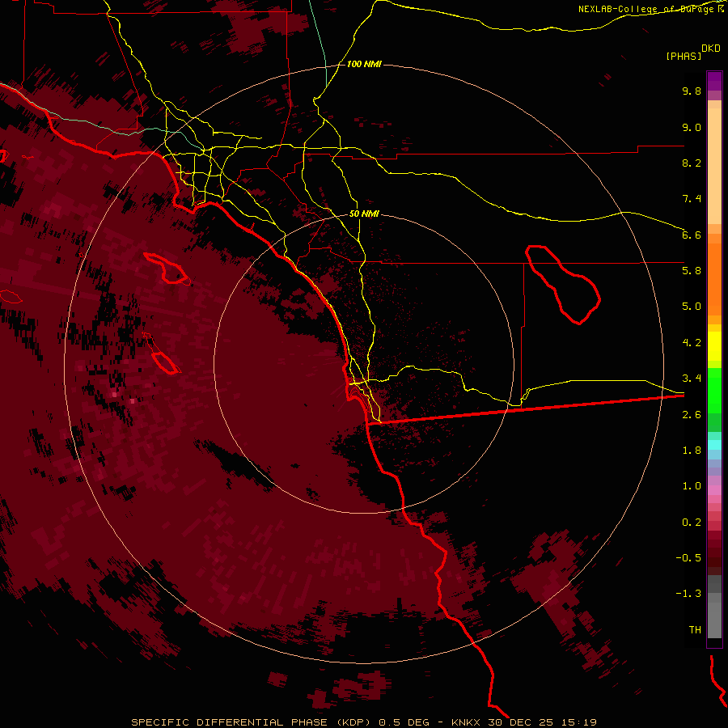Click the 2.6 scale label
Screen dimensions: 728x728
click(x=692, y=415)
